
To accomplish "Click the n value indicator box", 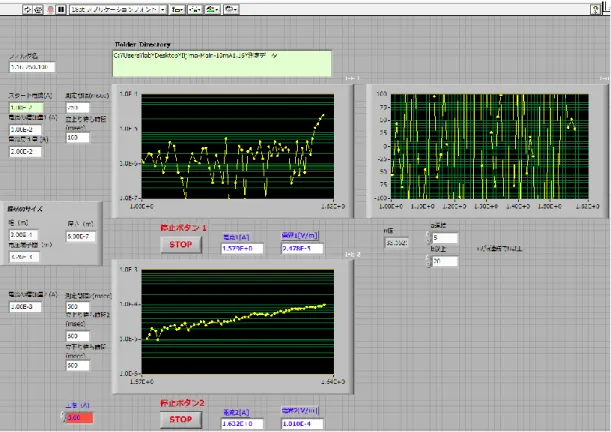I will 397,243.
